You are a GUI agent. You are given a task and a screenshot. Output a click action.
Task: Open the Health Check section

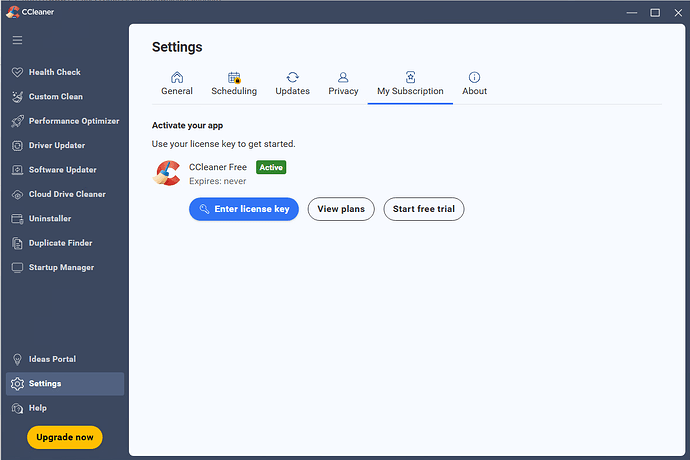(65, 72)
